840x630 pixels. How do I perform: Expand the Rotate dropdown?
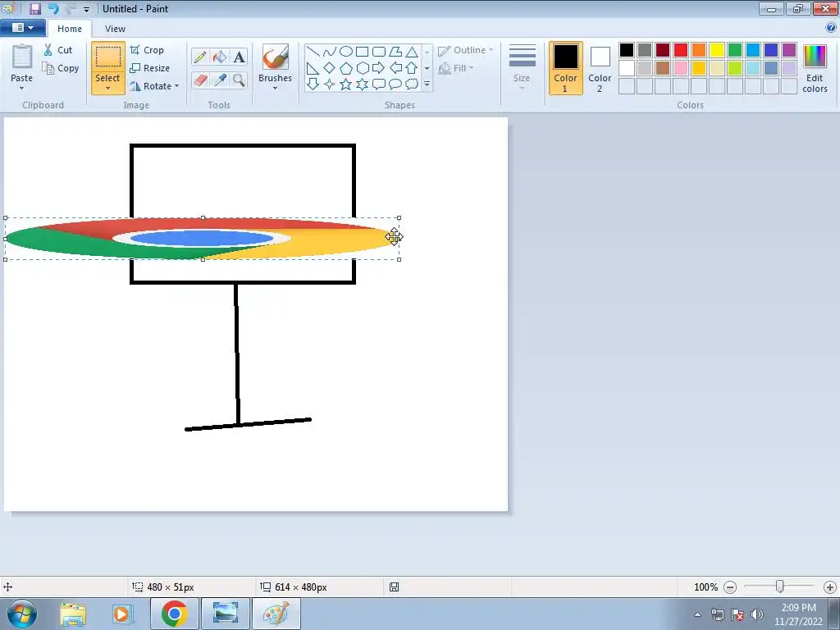[x=177, y=85]
